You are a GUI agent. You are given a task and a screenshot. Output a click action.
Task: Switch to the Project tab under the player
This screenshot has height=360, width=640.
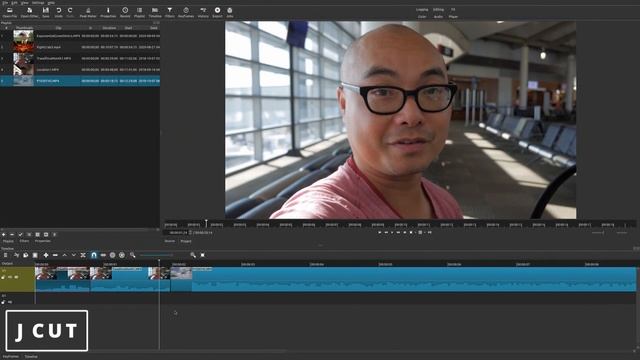(x=186, y=241)
